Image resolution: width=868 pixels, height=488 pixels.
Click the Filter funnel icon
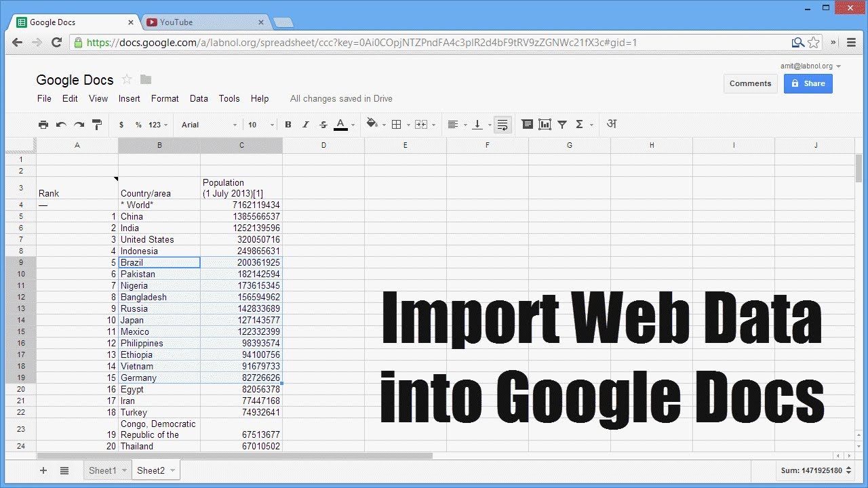coord(562,125)
